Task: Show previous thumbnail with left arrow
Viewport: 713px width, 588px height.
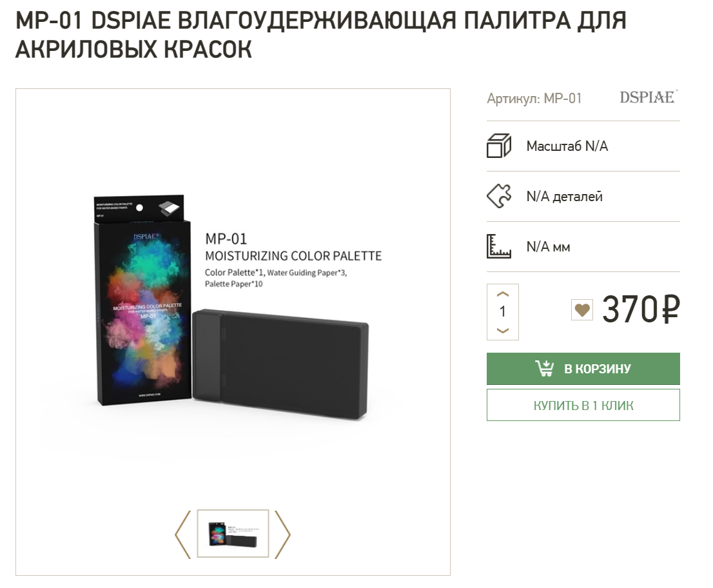Action: tap(183, 534)
